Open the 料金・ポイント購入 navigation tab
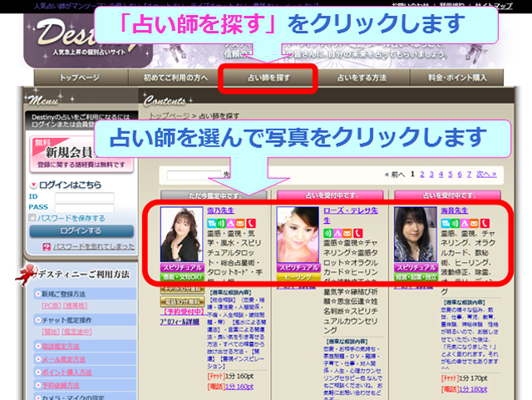The image size is (532, 400). [x=457, y=78]
